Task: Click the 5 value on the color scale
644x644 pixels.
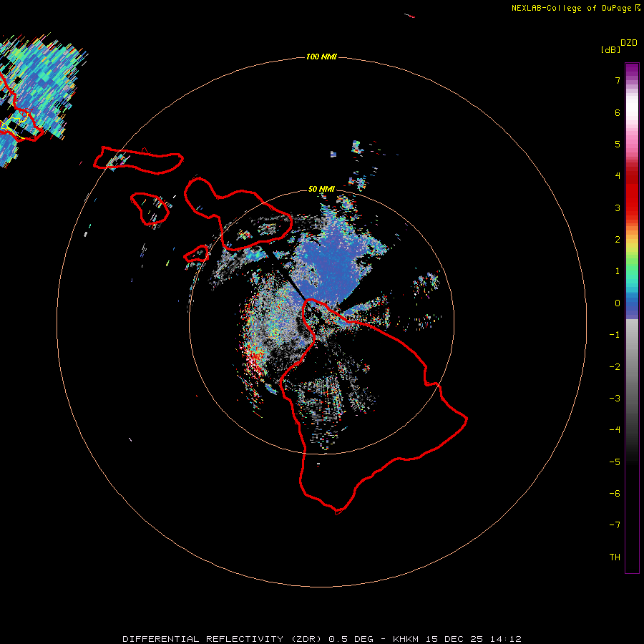Action: pos(618,144)
